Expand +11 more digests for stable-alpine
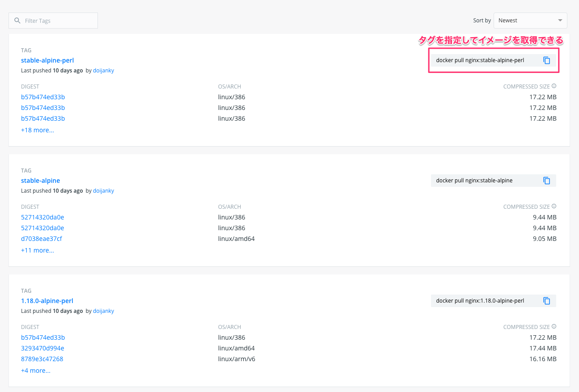Viewport: 579px width, 392px height. click(38, 250)
